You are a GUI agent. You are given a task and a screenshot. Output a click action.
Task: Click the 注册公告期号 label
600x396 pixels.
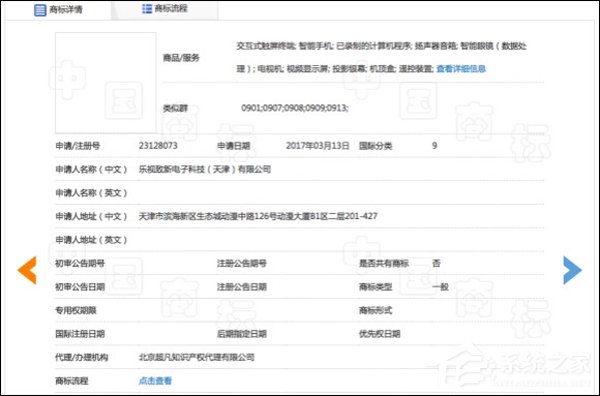click(242, 263)
